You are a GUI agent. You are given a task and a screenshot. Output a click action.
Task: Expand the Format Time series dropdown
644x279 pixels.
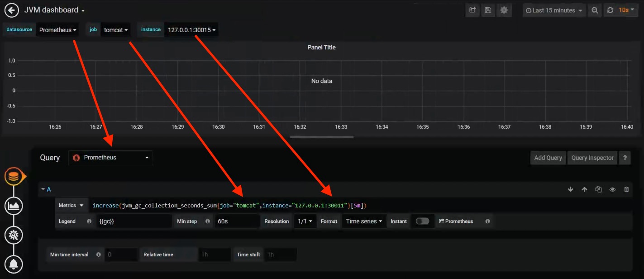point(364,221)
